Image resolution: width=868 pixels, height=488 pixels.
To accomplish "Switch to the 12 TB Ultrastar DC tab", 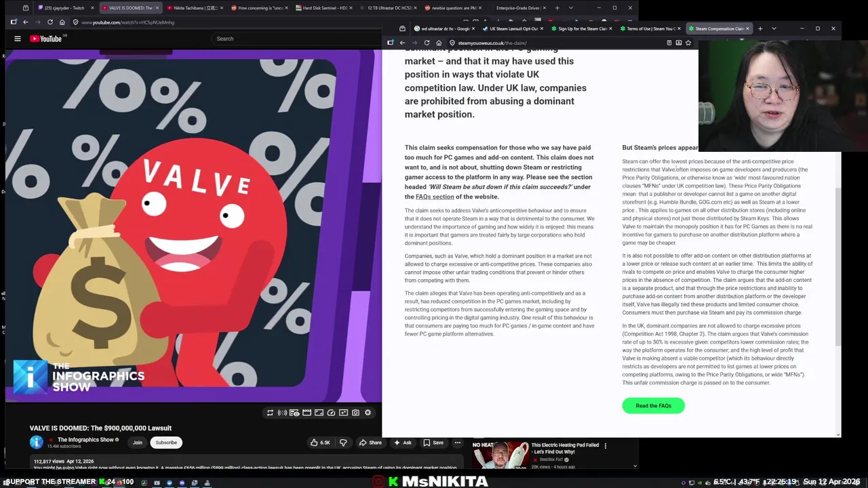I will [x=389, y=8].
